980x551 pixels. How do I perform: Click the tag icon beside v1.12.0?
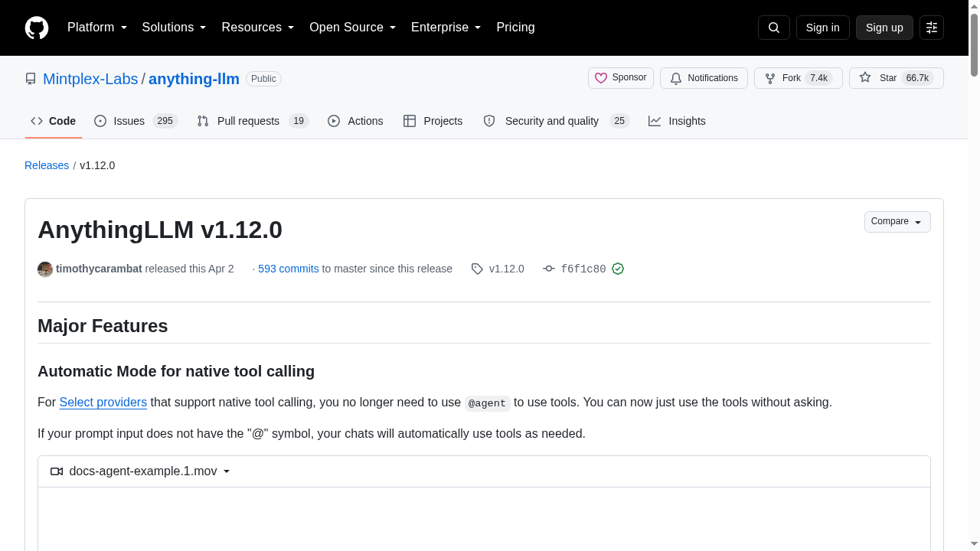477,269
